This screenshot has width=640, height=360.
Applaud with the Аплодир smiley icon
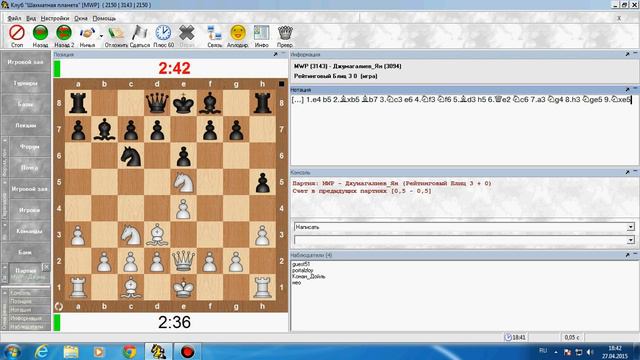238,33
